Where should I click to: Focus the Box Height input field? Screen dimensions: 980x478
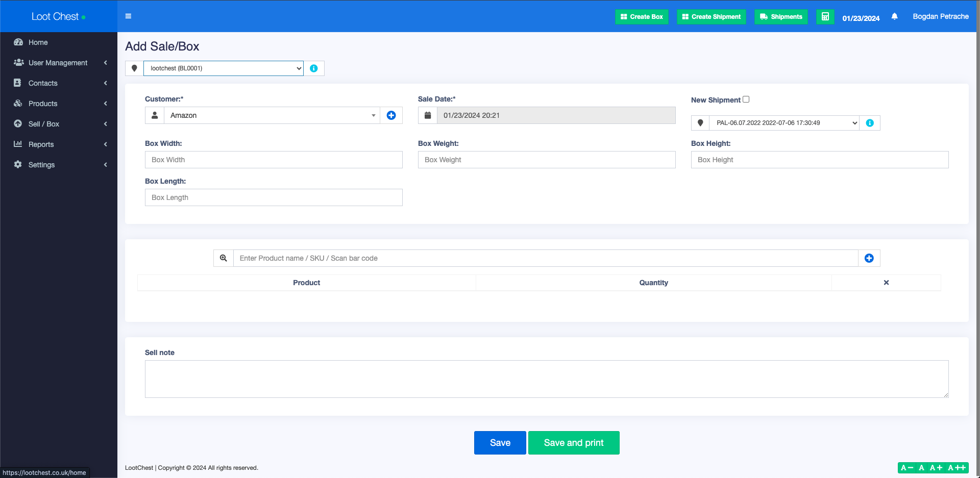(820, 160)
